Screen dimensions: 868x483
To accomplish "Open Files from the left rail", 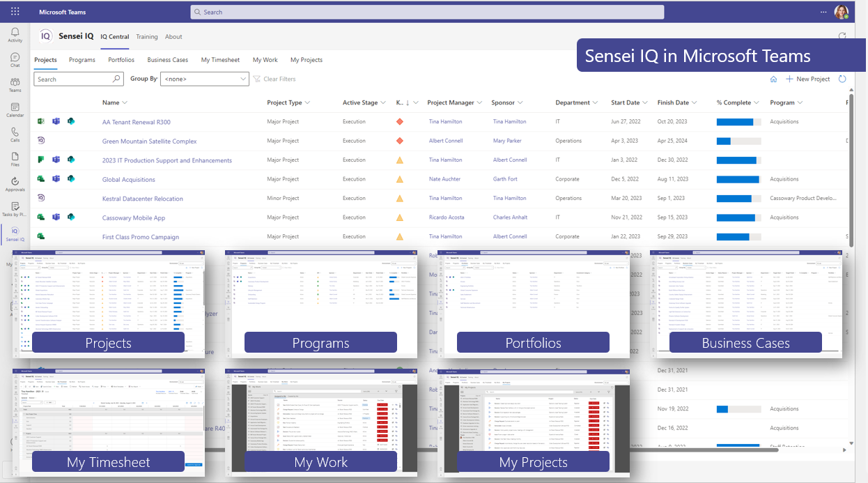I will [x=15, y=160].
